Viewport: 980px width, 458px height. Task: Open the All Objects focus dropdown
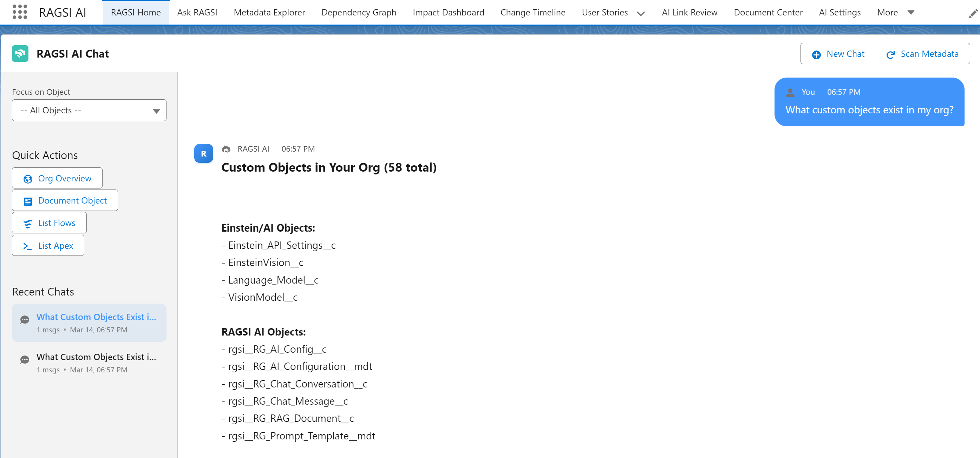click(89, 110)
